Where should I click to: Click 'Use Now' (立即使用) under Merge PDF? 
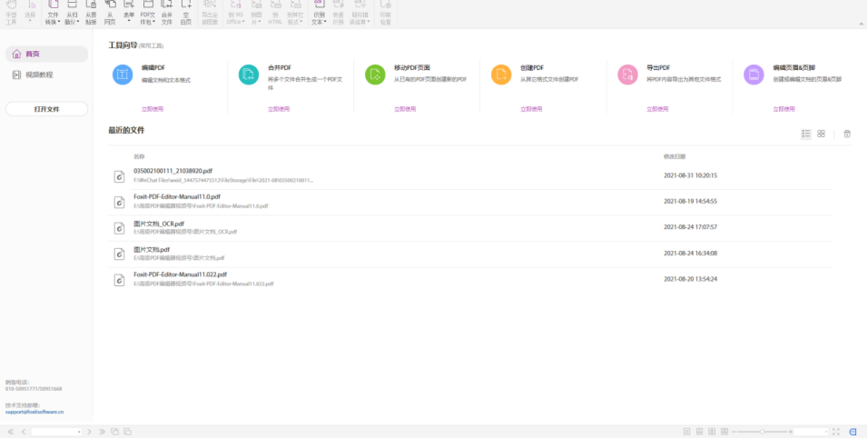click(279, 109)
